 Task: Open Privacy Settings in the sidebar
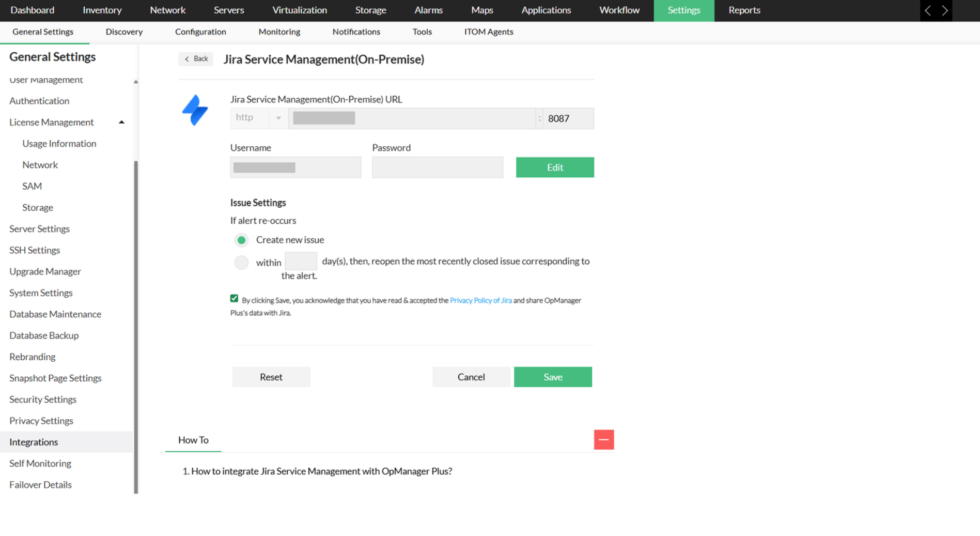click(x=41, y=421)
